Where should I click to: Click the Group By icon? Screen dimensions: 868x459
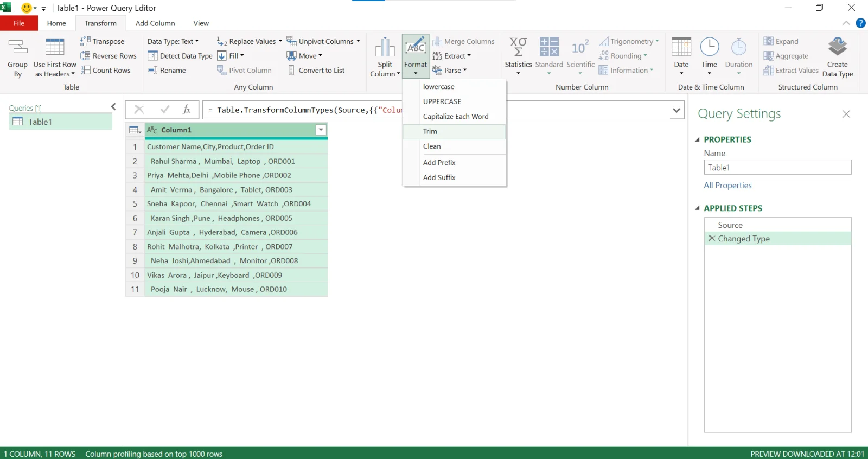(x=17, y=47)
